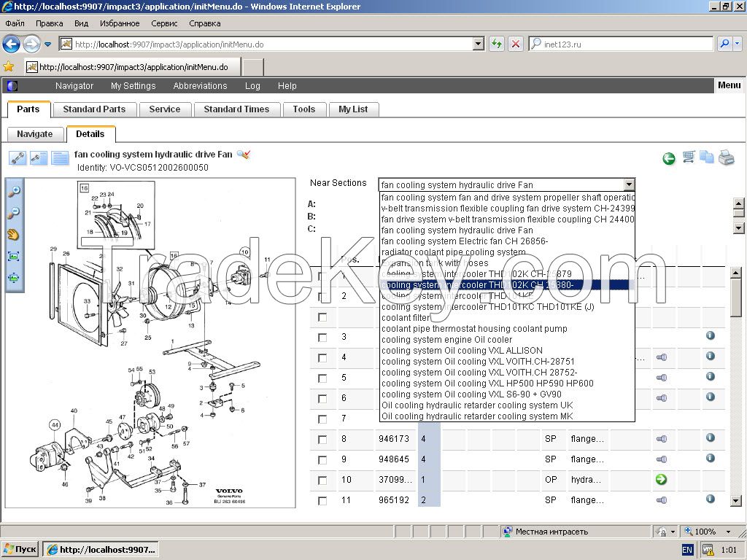This screenshot has height=560, width=747.
Task: Select the pan hand tool
Action: 13,234
